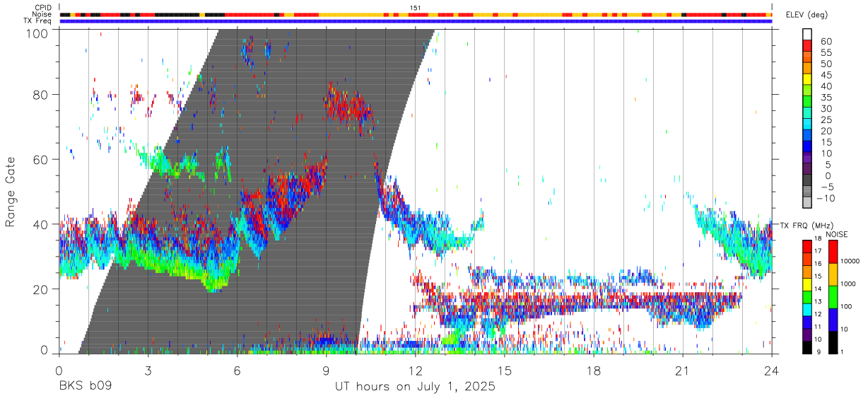This screenshot has width=868, height=401.
Task: Click the x-axis tick label 24
Action: point(772,371)
